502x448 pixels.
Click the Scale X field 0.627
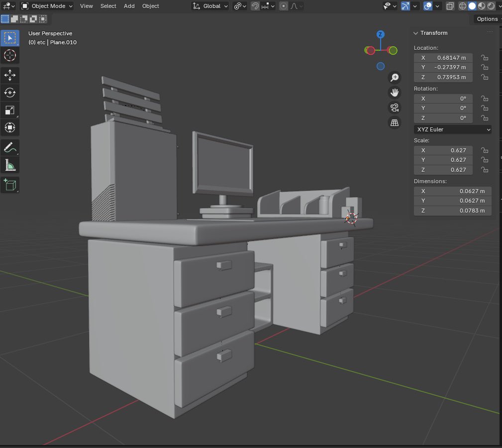click(x=443, y=150)
